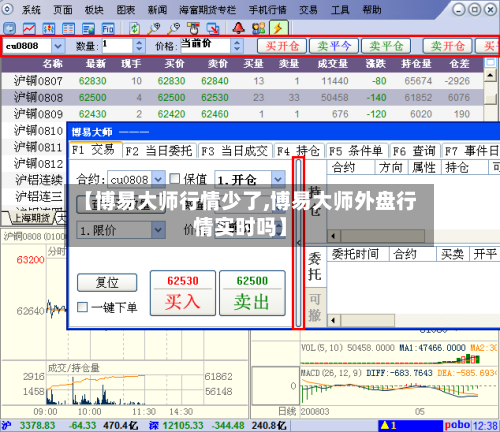500x432 pixels.
Task: Click the 持仓 list left scroll arrow
Action: (333, 236)
